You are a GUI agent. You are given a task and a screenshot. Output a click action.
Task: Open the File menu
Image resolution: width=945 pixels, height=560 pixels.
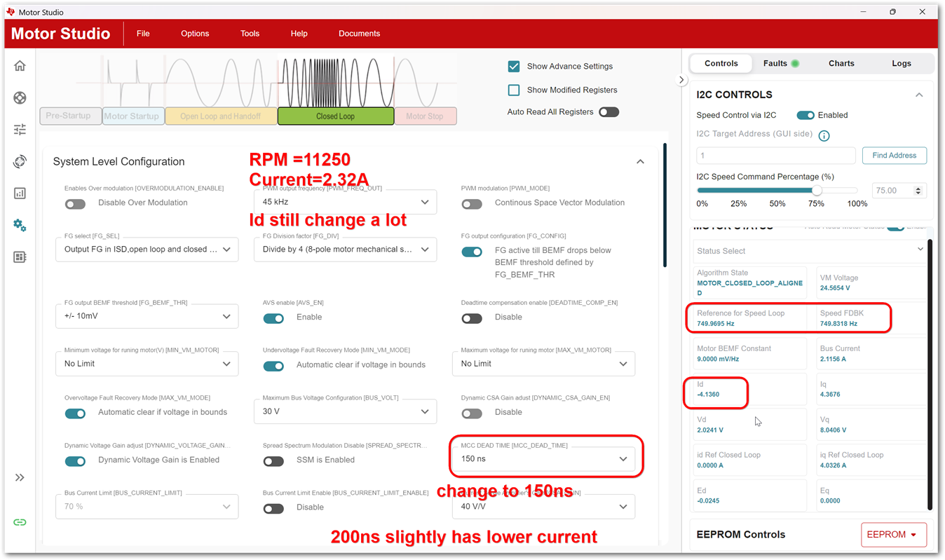click(x=143, y=34)
